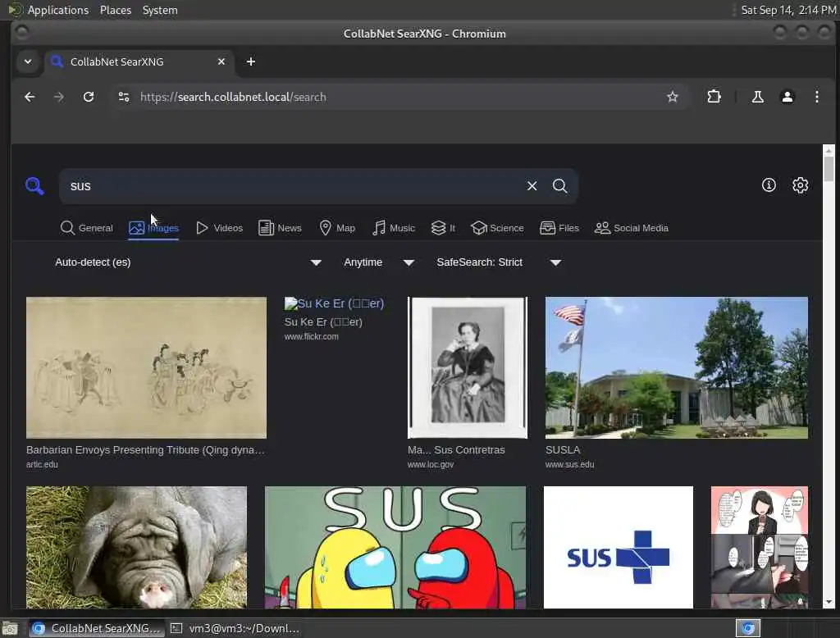Viewport: 840px width, 638px height.
Task: Click the browser address bar URL
Action: pyautogui.click(x=233, y=97)
